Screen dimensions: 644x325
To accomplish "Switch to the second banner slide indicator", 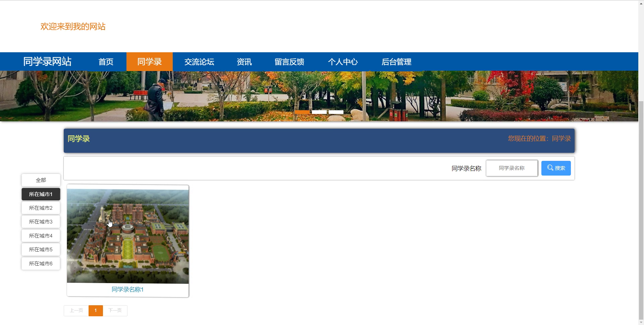I will (x=319, y=112).
